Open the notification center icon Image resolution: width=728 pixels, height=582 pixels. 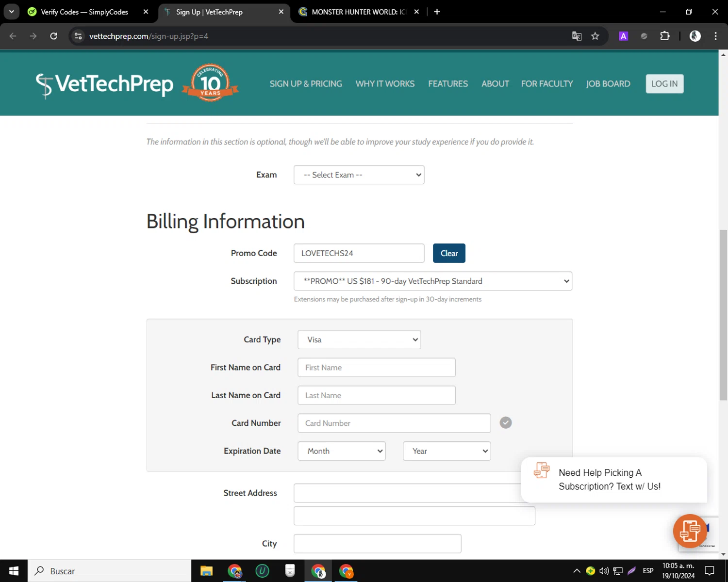[710, 571]
